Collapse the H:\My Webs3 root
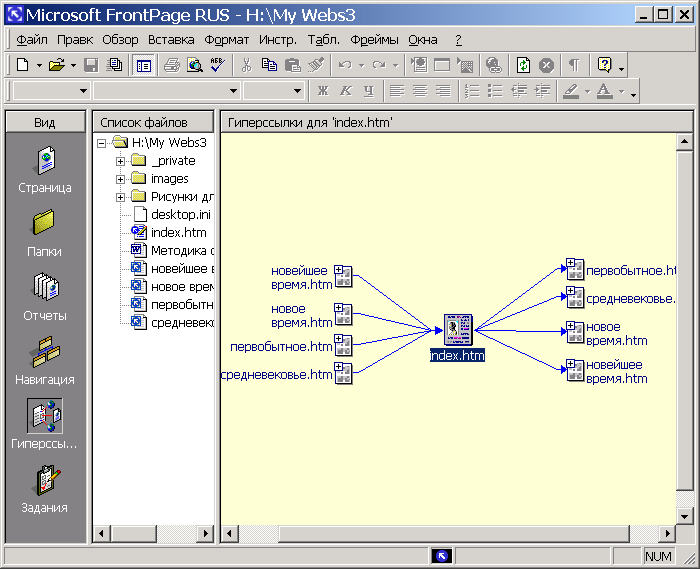 pos(102,143)
